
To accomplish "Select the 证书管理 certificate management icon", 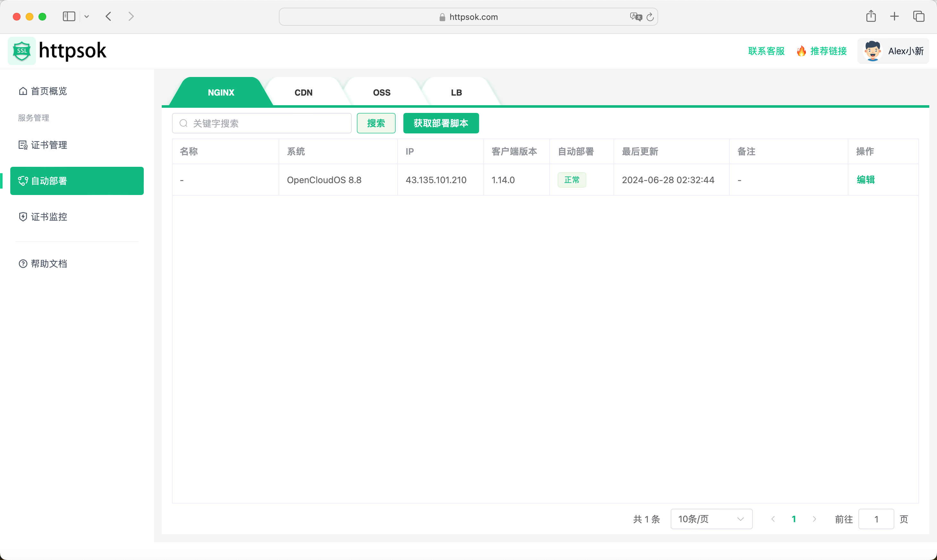I will tap(23, 145).
